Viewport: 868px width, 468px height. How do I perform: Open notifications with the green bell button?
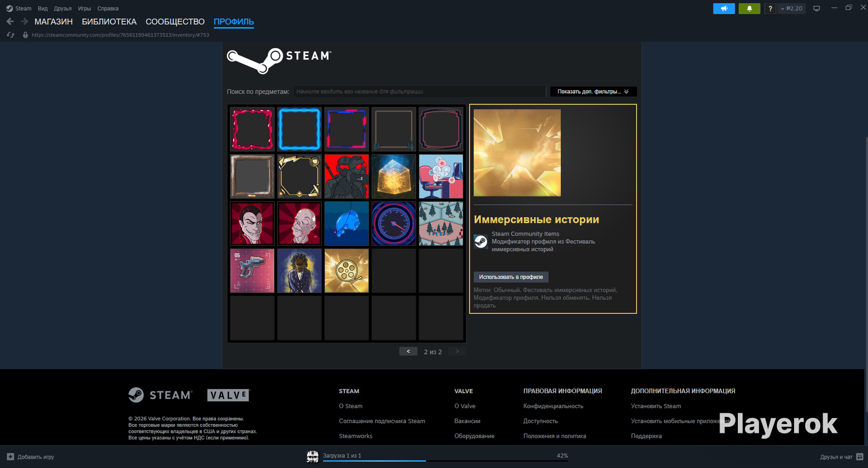coord(749,8)
